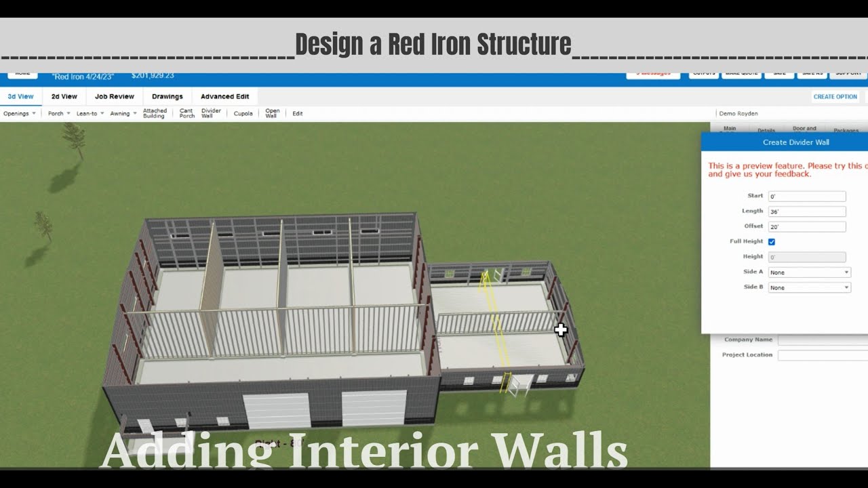
Task: Click the disabled Height field
Action: pyautogui.click(x=807, y=258)
